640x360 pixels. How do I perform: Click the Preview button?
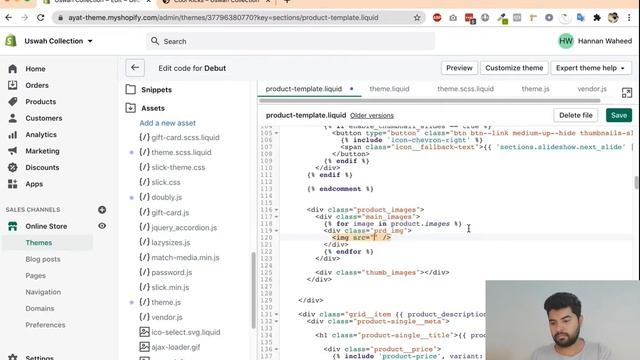point(459,68)
